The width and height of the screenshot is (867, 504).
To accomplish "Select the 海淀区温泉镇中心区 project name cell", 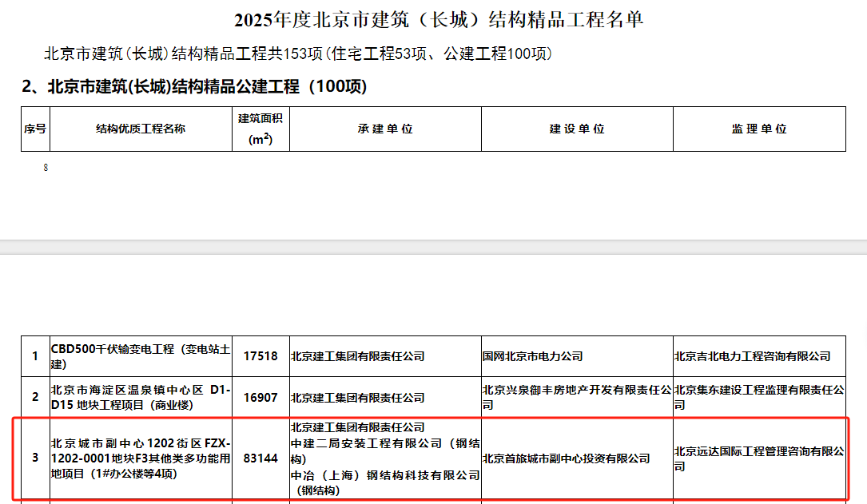I will 141,397.
